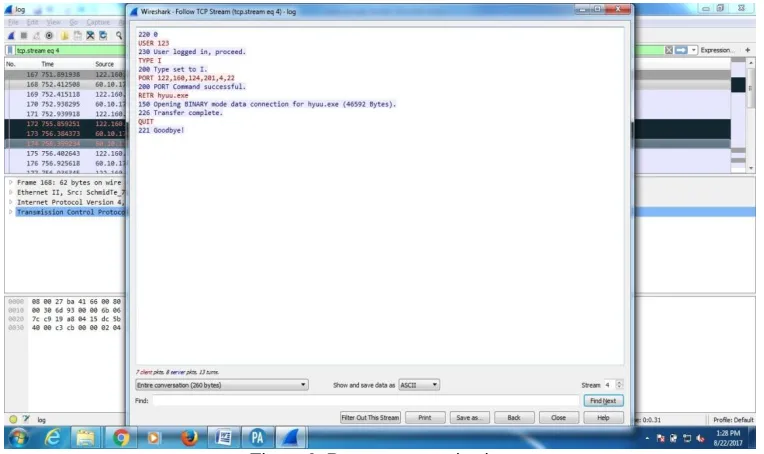This screenshot has width=764, height=454.
Task: Edit capture file properties icon in status bar
Action: tap(26, 419)
